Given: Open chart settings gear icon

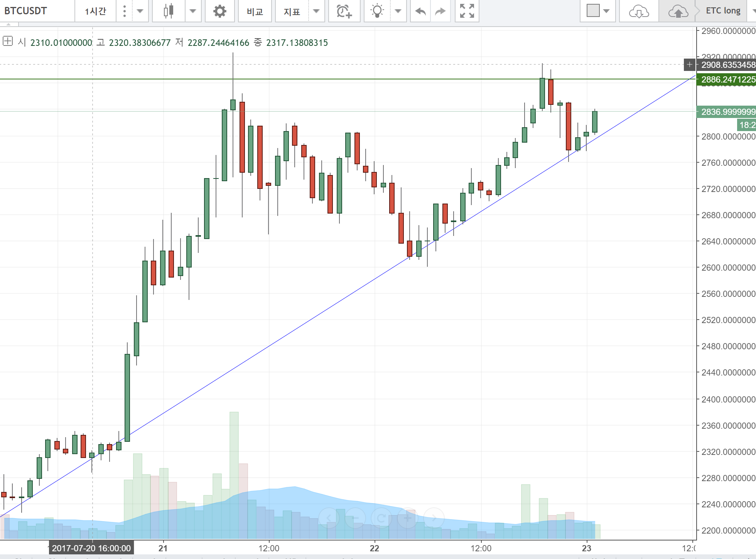Looking at the screenshot, I should click(x=219, y=11).
